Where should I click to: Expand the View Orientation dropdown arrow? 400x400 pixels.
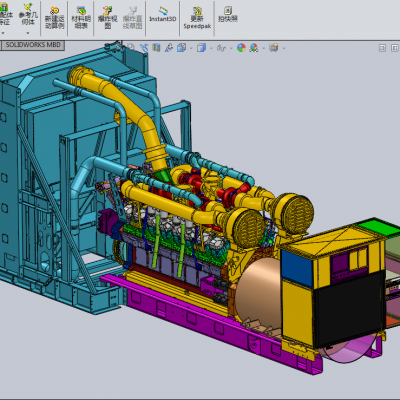(x=191, y=48)
